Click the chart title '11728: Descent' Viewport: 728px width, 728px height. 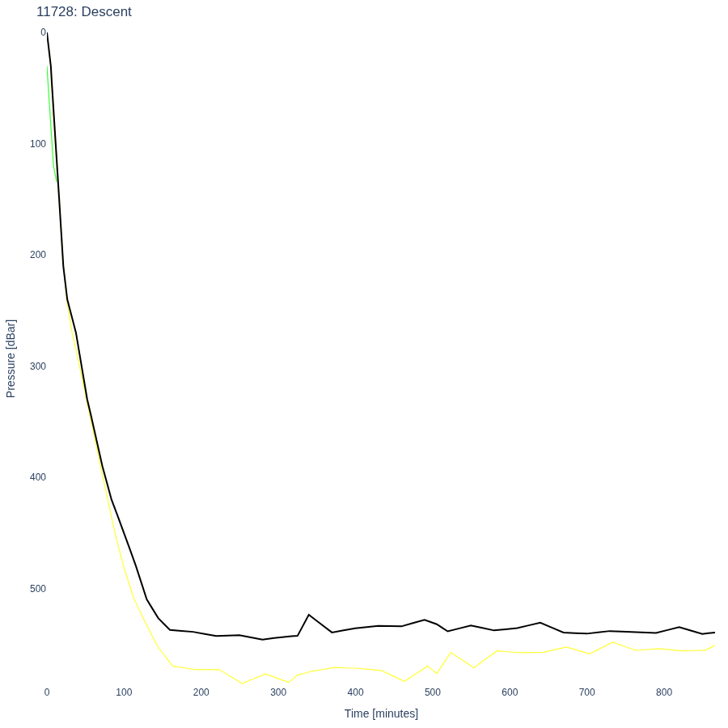[84, 11]
